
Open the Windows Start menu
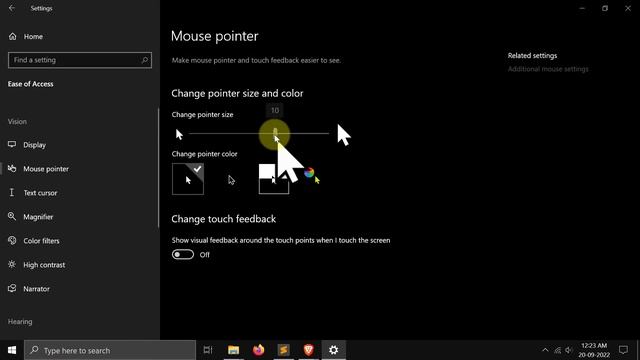12,350
